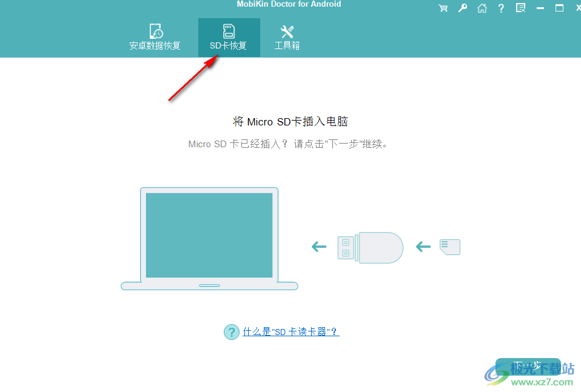Click the shopping cart purchase icon
Image resolution: width=581 pixels, height=392 pixels.
(x=443, y=8)
